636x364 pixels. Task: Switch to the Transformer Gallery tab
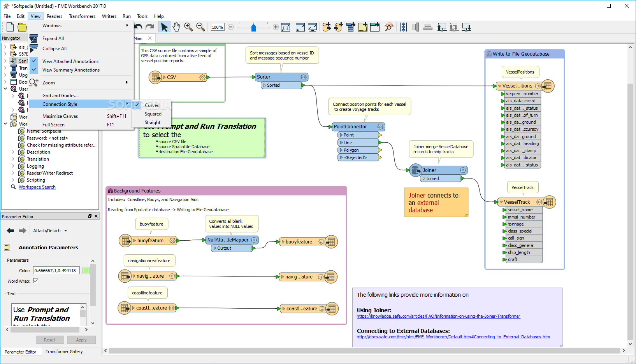point(64,352)
